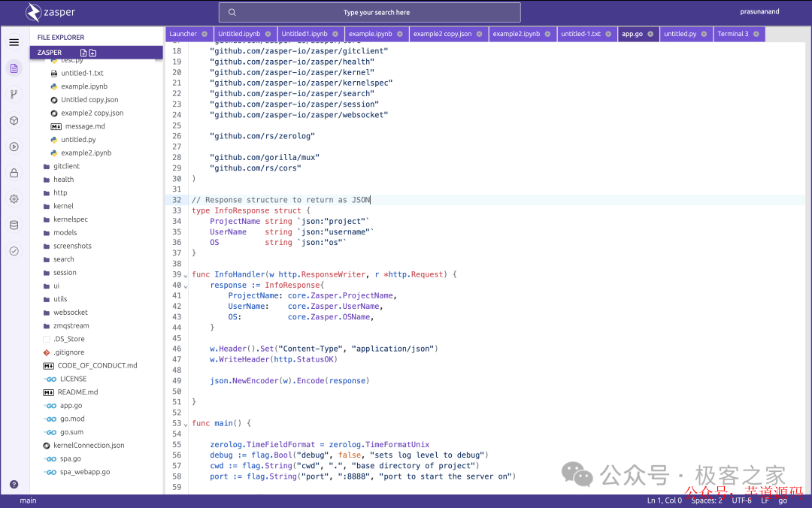This screenshot has height=508, width=812.
Task: Click the search magnifier icon
Action: click(x=232, y=13)
